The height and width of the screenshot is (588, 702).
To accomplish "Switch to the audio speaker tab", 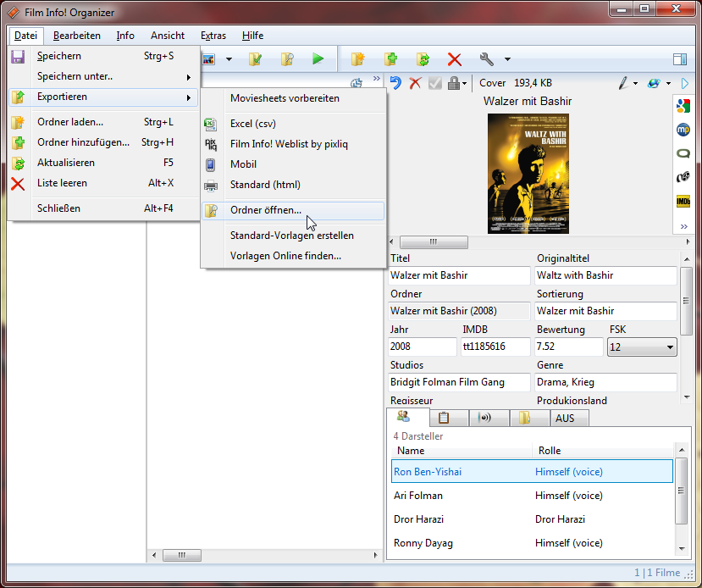I will point(489,419).
